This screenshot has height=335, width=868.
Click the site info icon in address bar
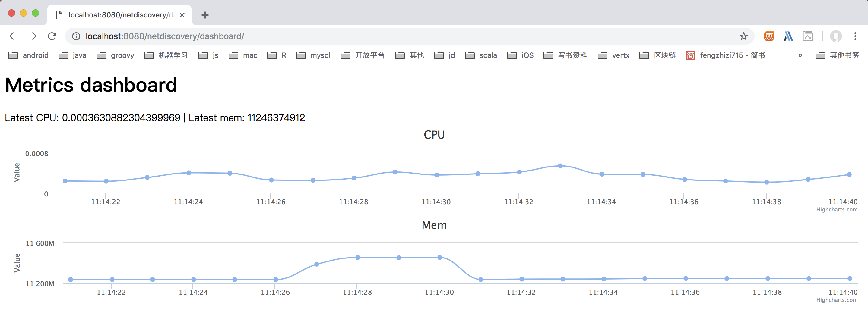(76, 36)
